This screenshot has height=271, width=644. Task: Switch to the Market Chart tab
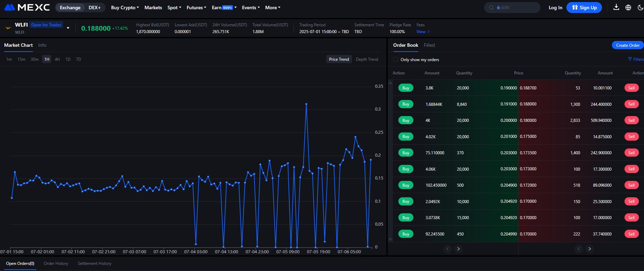pyautogui.click(x=18, y=45)
